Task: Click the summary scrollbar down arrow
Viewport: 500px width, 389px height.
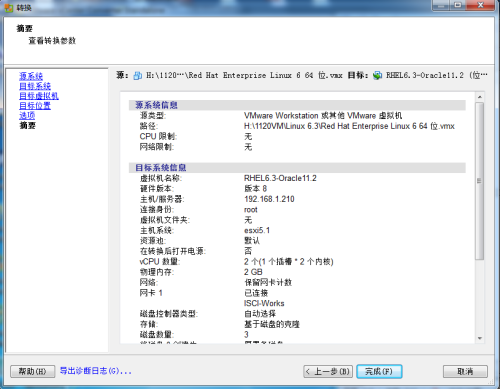Action: (x=480, y=338)
